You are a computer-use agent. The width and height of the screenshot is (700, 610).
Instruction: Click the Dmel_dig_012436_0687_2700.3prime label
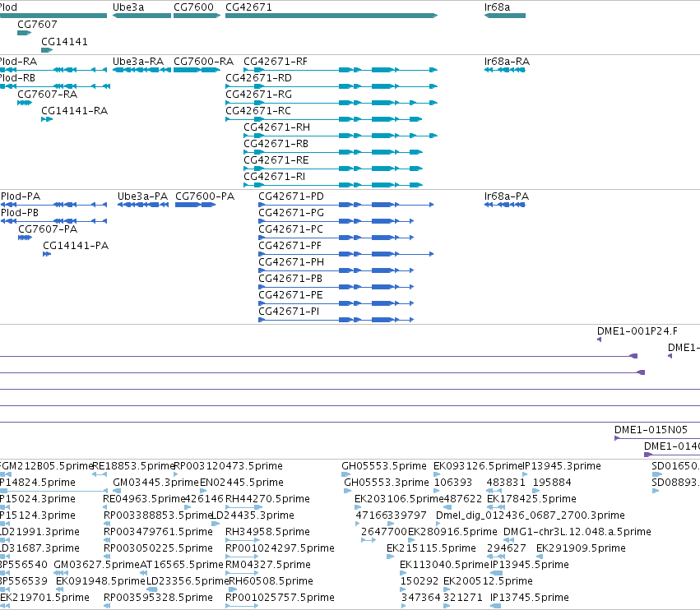tap(531, 515)
